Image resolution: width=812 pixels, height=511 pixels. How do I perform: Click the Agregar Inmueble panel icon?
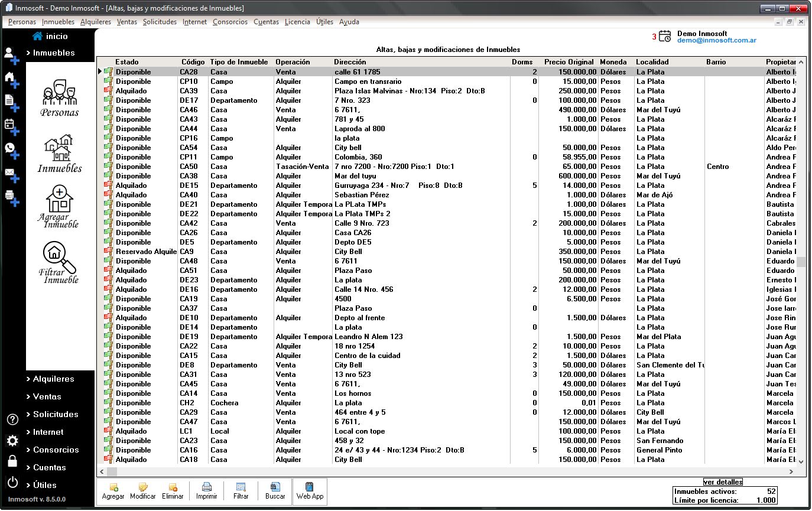pyautogui.click(x=60, y=207)
